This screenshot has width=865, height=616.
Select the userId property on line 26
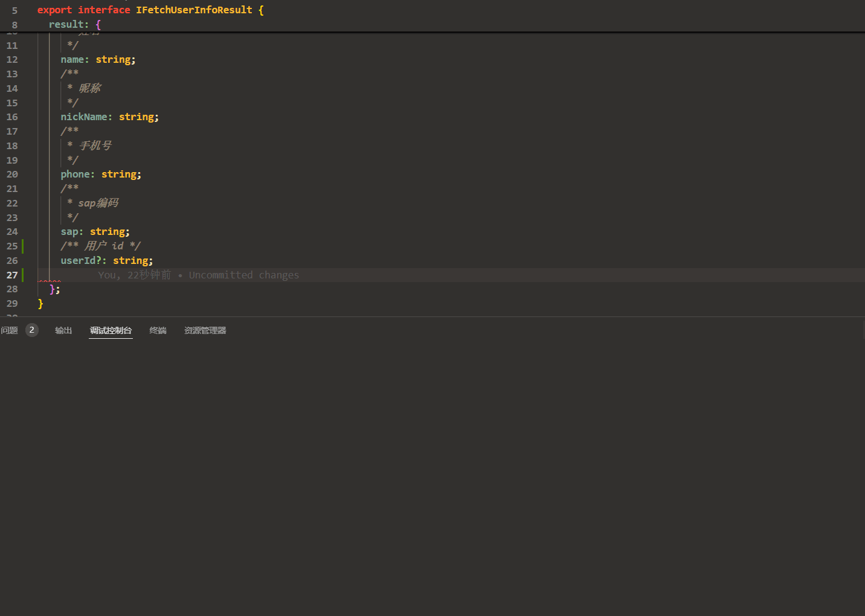pos(79,260)
